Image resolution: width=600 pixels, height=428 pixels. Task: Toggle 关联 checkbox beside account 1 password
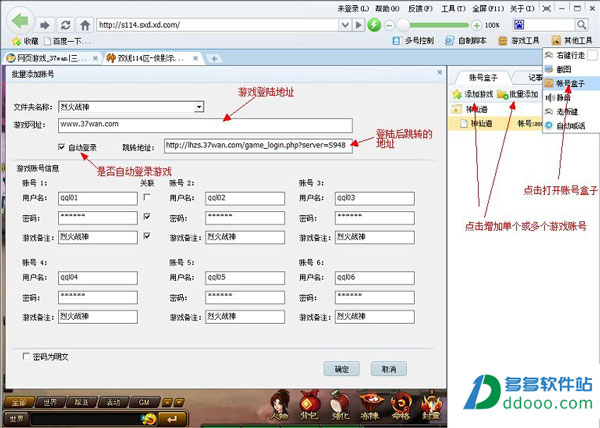(147, 216)
